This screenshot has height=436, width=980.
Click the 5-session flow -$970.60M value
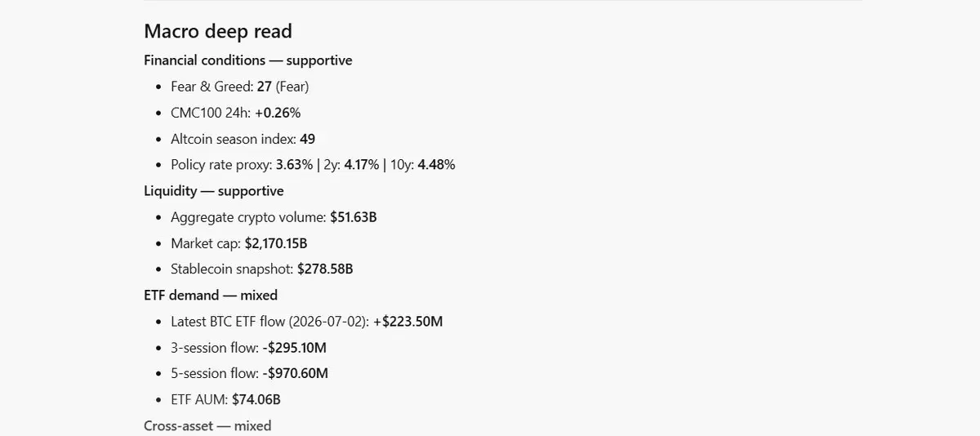(x=296, y=374)
